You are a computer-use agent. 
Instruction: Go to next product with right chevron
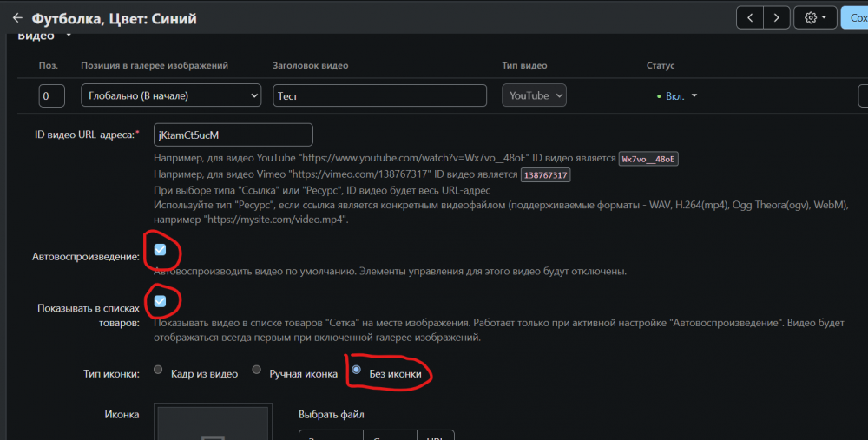777,17
